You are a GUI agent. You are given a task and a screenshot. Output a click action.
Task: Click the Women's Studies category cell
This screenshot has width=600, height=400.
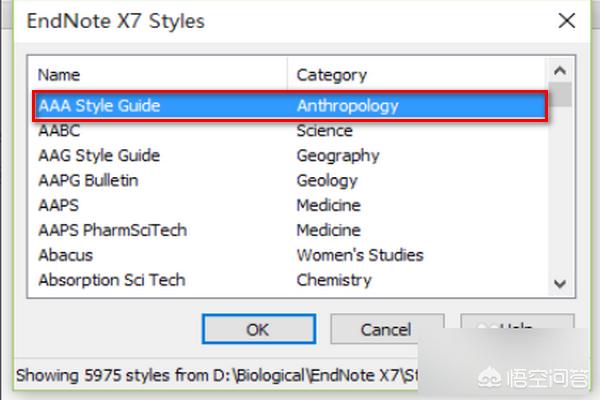point(360,255)
